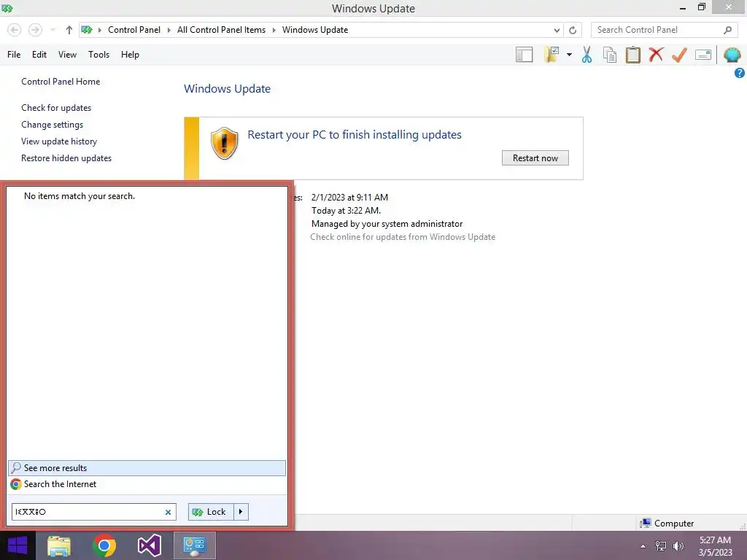
Task: Open the Help menu
Action: pyautogui.click(x=130, y=55)
